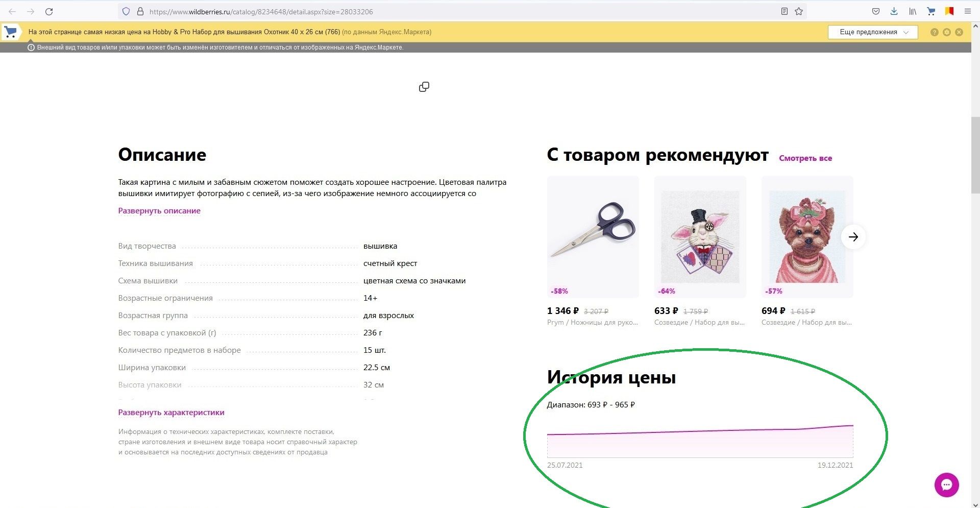Expand description via "Развернуть описание"
This screenshot has height=508, width=980.
pyautogui.click(x=159, y=211)
